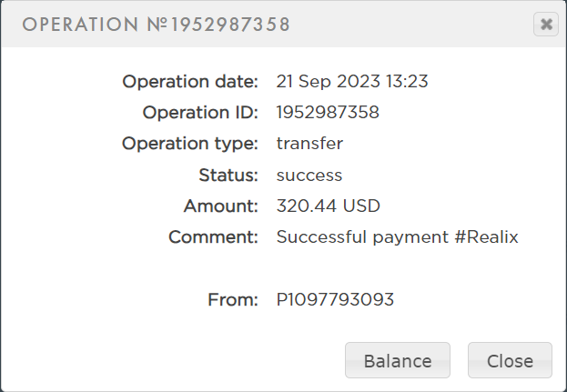Select the operation type value transfer
The width and height of the screenshot is (567, 392).
click(x=309, y=144)
